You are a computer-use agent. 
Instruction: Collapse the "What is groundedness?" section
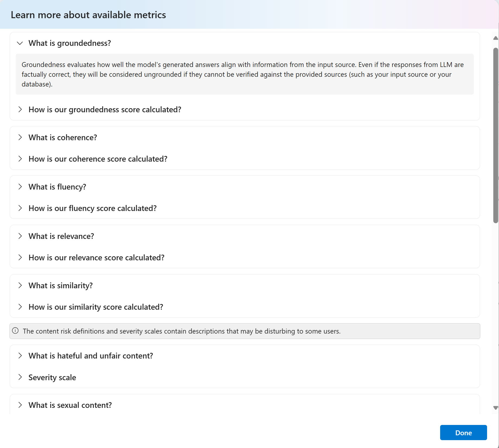click(20, 43)
